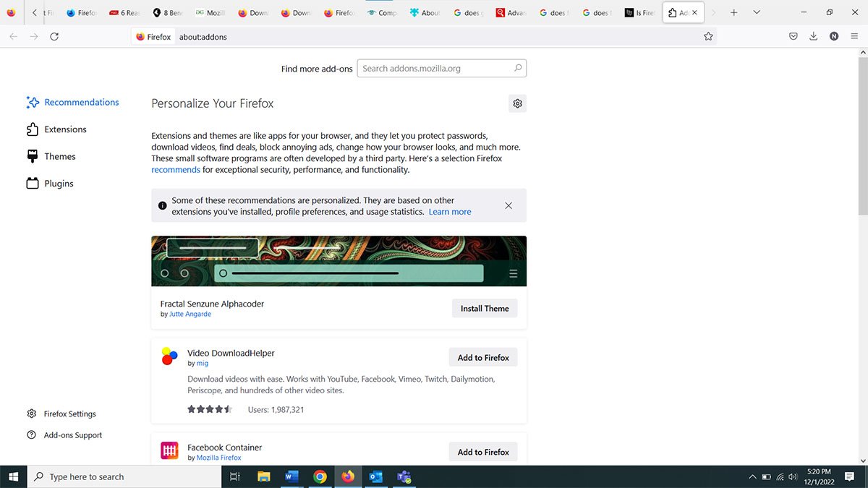Open the list all tabs dropdown
This screenshot has height=488, width=868.
757,12
